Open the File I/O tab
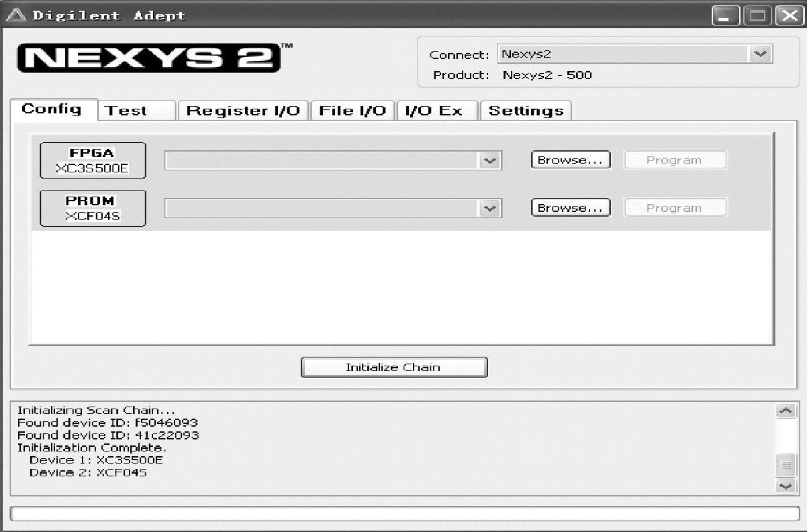 tap(352, 111)
